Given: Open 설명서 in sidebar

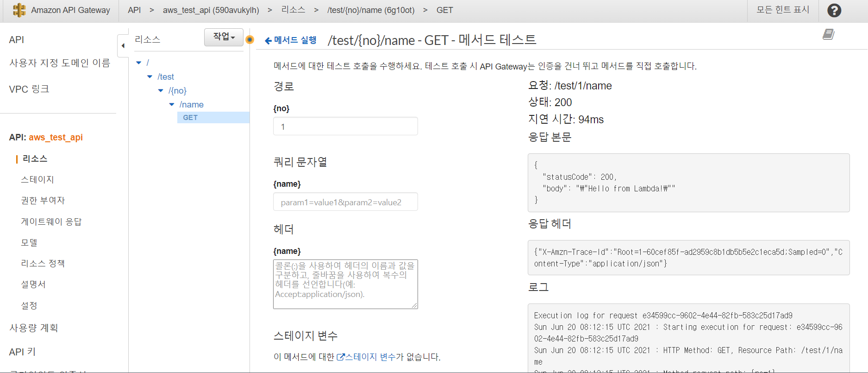Looking at the screenshot, I should tap(33, 284).
